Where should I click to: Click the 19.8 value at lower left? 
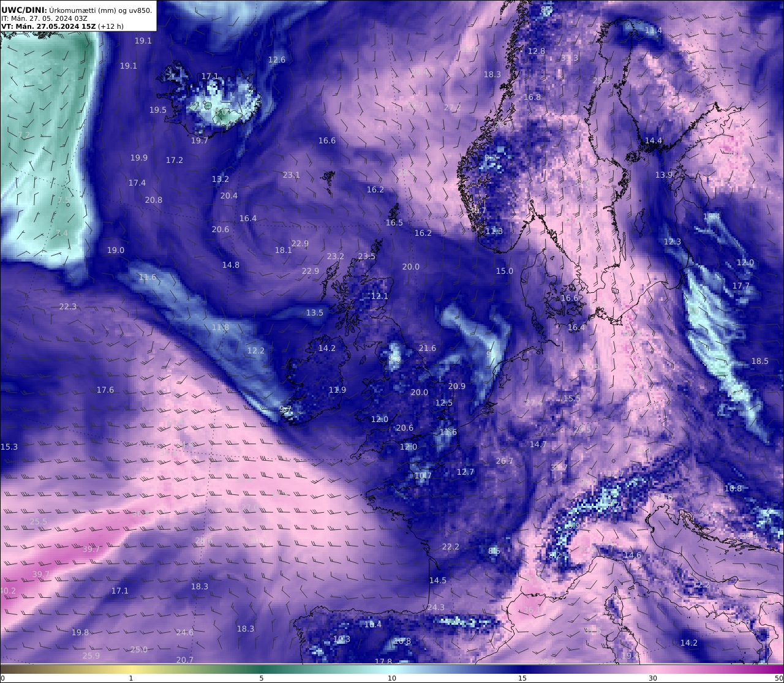point(80,632)
